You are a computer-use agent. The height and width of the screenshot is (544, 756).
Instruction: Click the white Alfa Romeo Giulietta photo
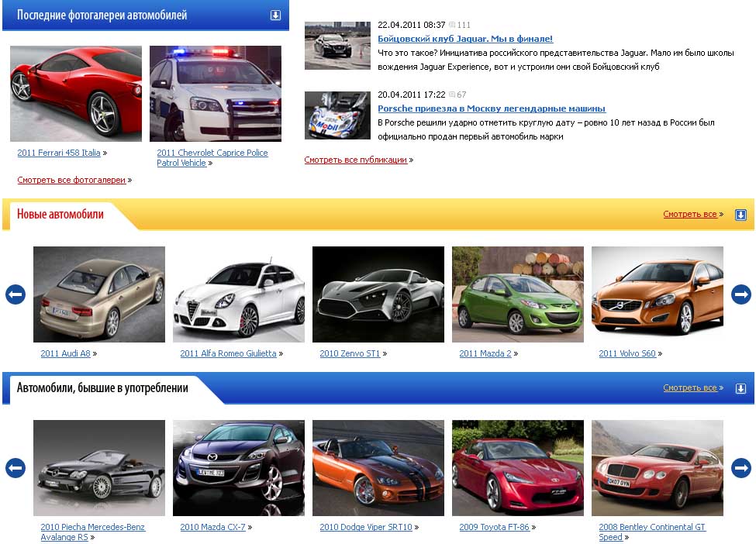tap(239, 294)
